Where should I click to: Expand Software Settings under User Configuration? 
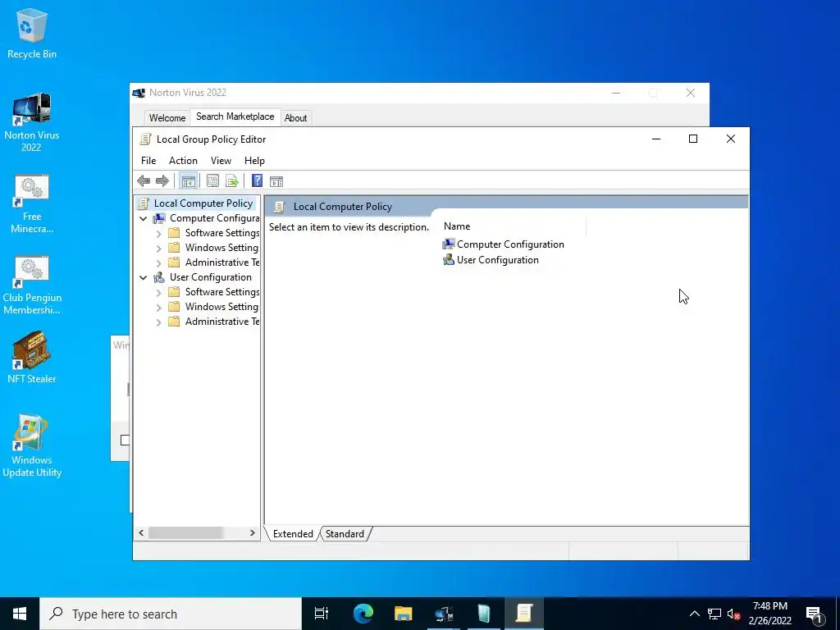click(x=158, y=293)
